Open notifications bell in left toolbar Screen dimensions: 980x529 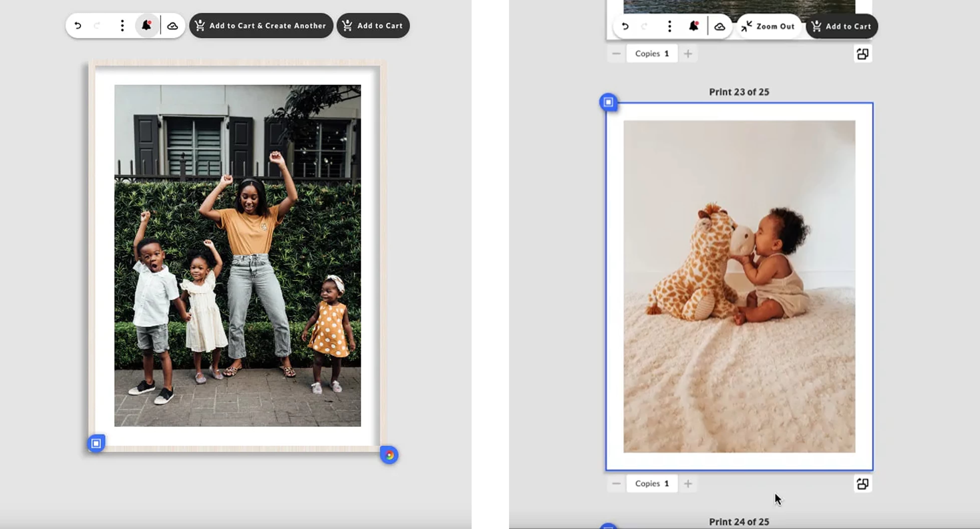pyautogui.click(x=147, y=26)
